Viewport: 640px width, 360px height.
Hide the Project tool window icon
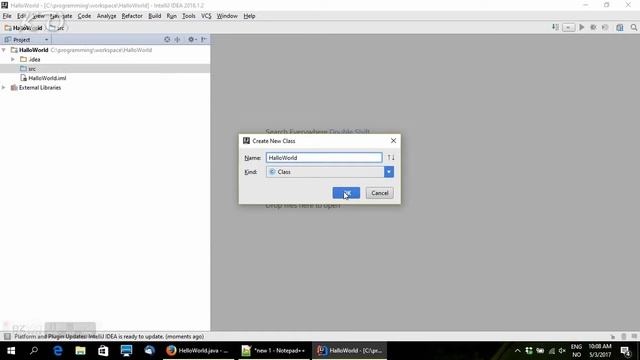204,40
